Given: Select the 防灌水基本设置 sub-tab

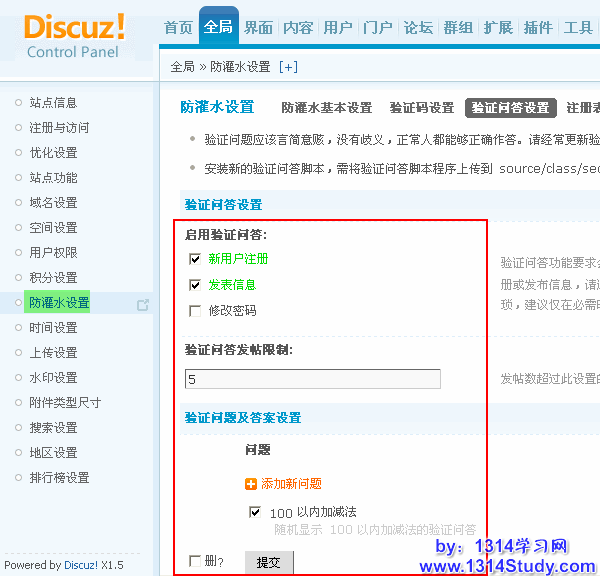Looking at the screenshot, I should coord(326,108).
